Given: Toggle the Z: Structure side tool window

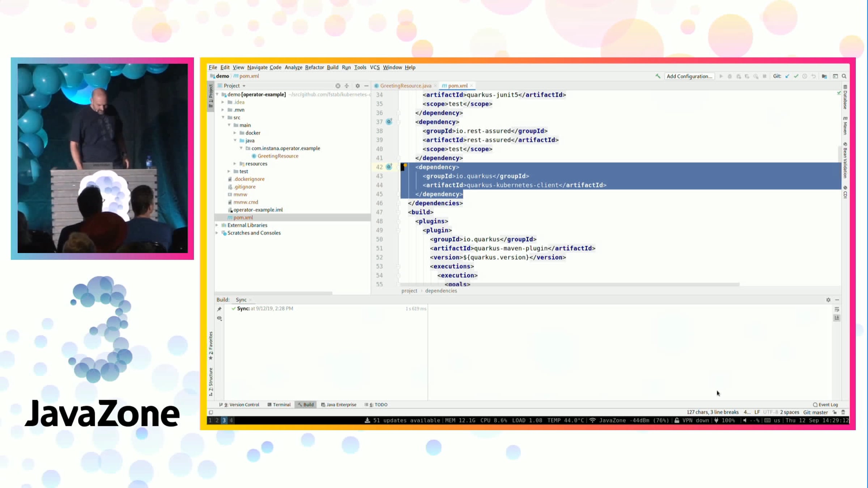Looking at the screenshot, I should pos(211,382).
